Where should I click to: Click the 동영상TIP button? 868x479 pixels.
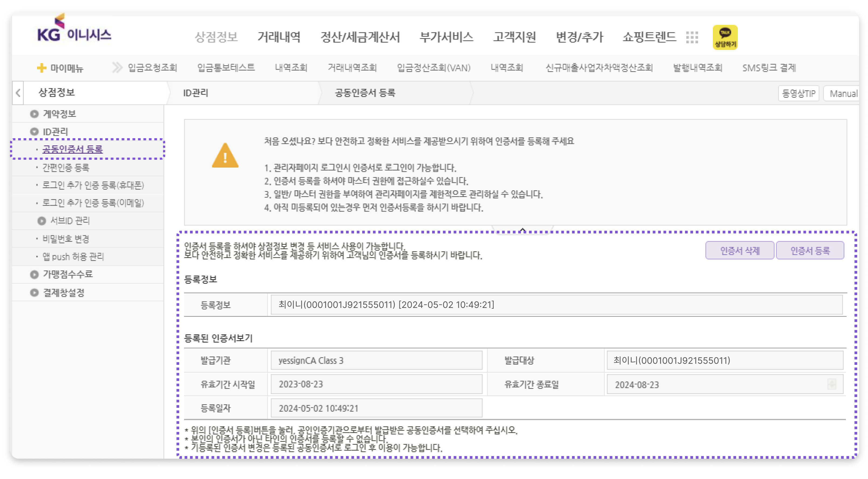(798, 93)
